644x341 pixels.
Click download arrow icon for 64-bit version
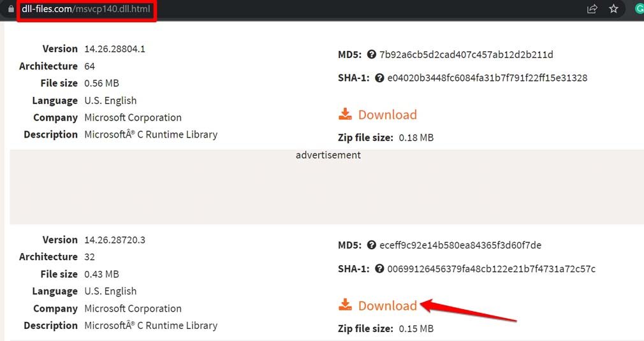[x=345, y=115]
